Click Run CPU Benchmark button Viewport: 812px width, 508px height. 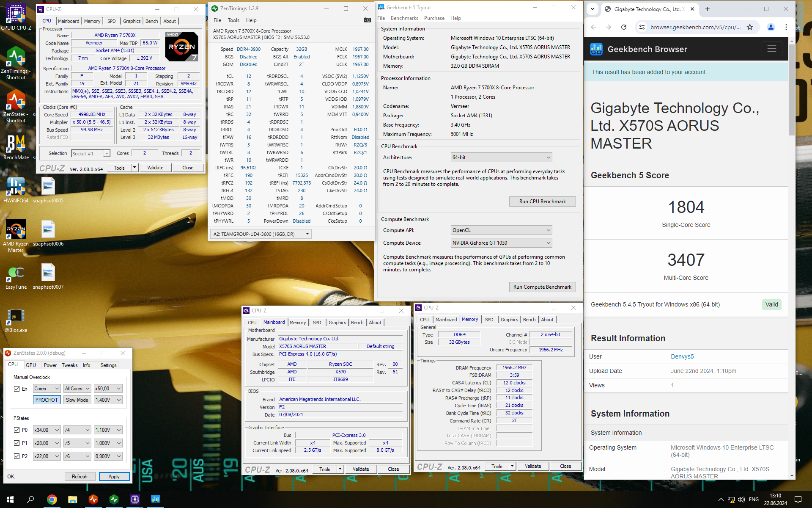click(x=542, y=202)
